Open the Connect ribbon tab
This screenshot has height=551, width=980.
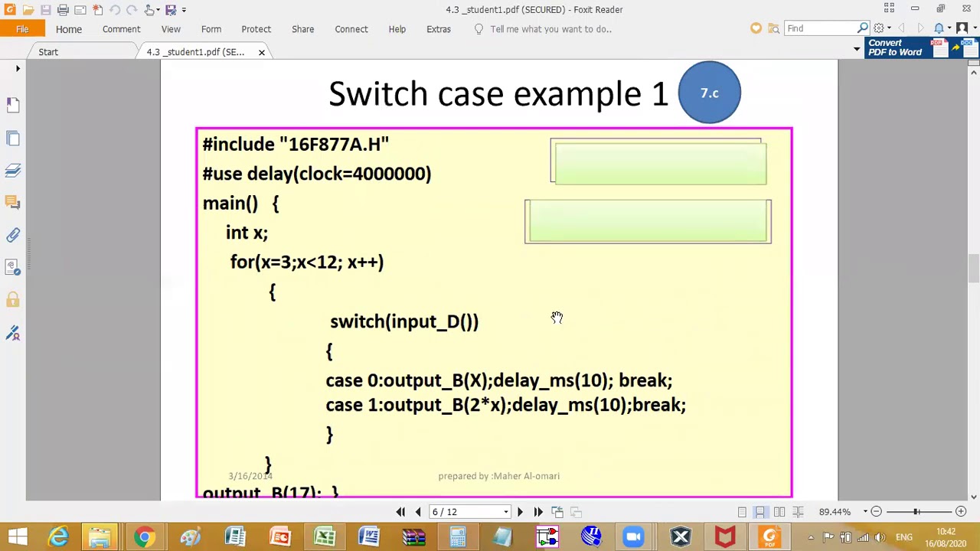click(351, 29)
